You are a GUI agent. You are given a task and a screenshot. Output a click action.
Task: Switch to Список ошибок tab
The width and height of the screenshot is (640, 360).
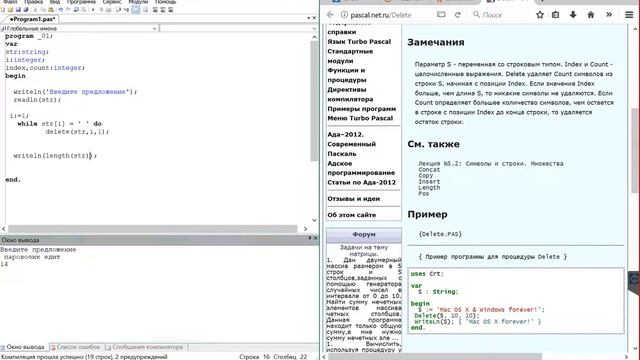click(x=76, y=347)
